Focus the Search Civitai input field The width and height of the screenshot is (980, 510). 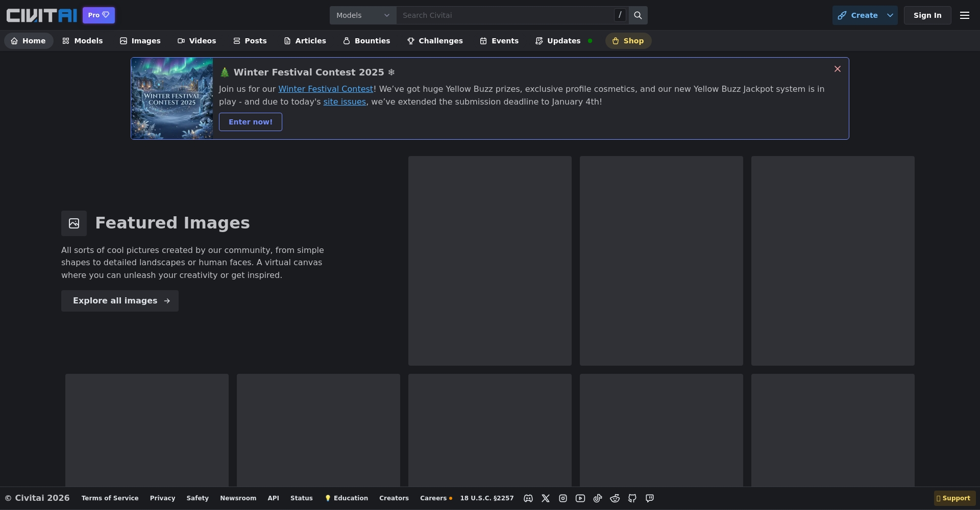coord(505,15)
